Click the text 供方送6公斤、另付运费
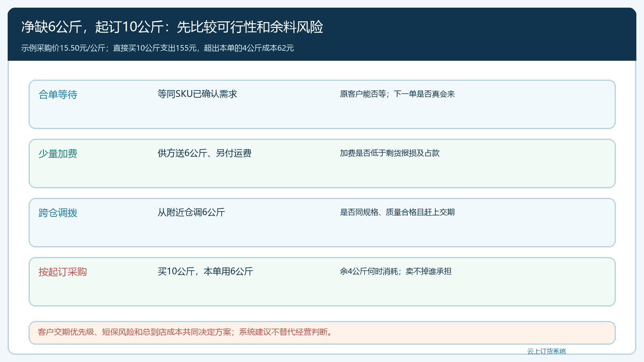This screenshot has width=644, height=362. (204, 153)
